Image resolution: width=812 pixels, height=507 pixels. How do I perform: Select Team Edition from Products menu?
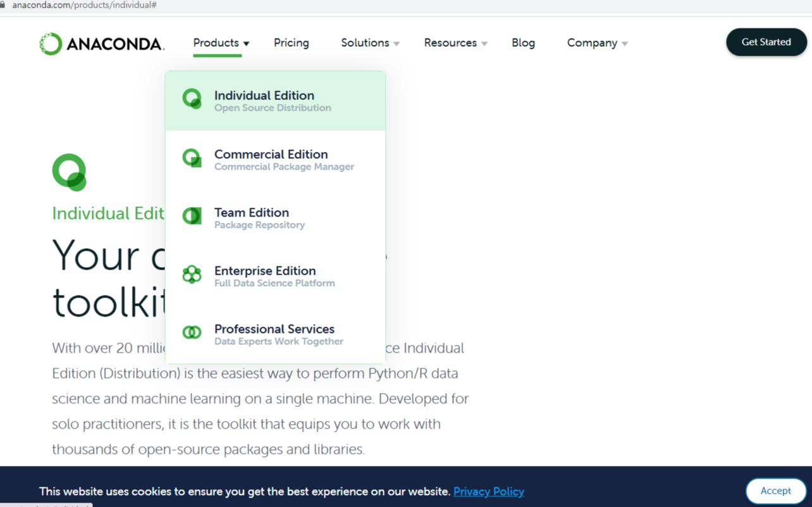coord(275,218)
